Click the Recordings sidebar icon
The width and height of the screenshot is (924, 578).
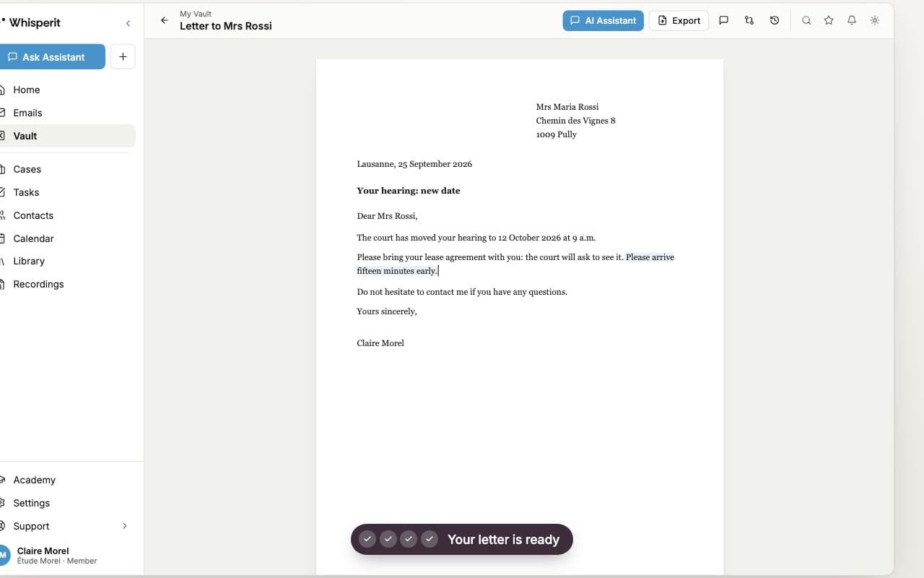pyautogui.click(x=3, y=284)
